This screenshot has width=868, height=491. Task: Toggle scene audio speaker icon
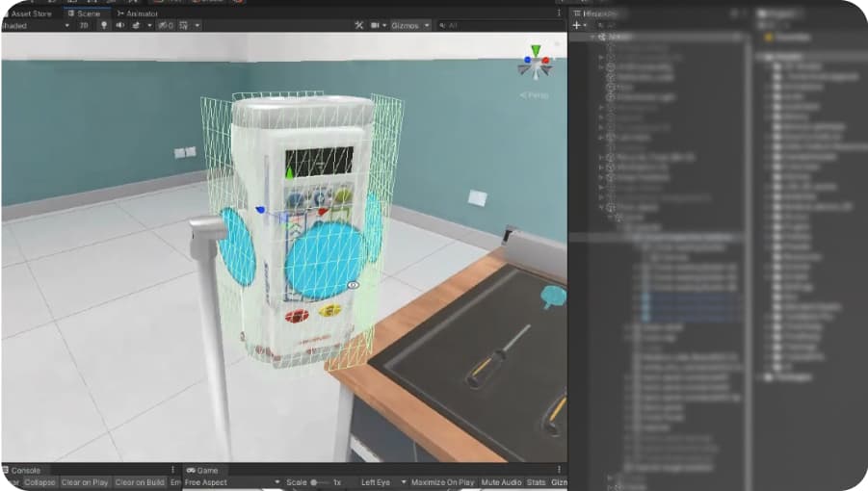[x=118, y=25]
